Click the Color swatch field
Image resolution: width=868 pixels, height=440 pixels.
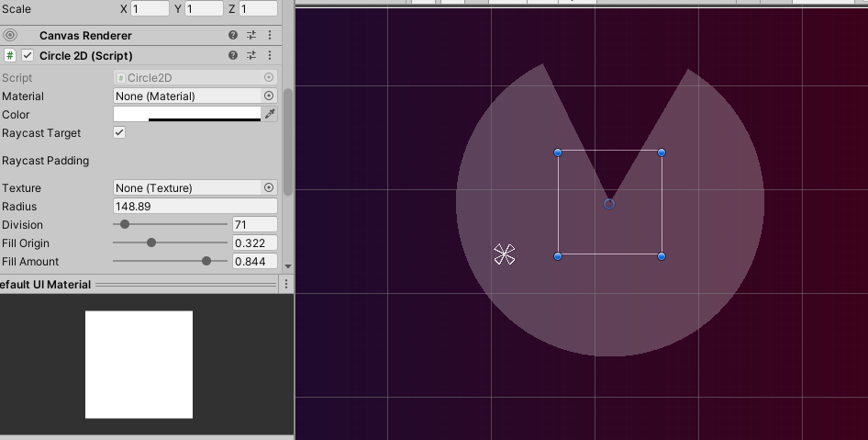[x=186, y=114]
